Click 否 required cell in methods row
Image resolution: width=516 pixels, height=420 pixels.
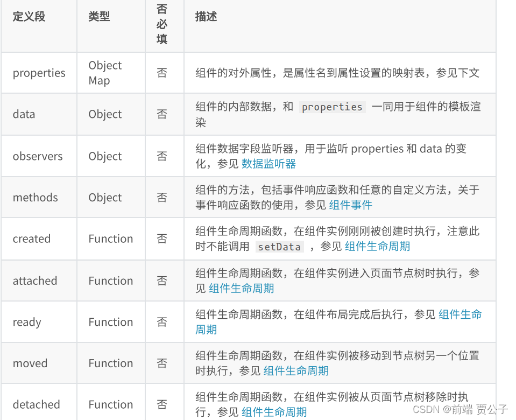165,197
